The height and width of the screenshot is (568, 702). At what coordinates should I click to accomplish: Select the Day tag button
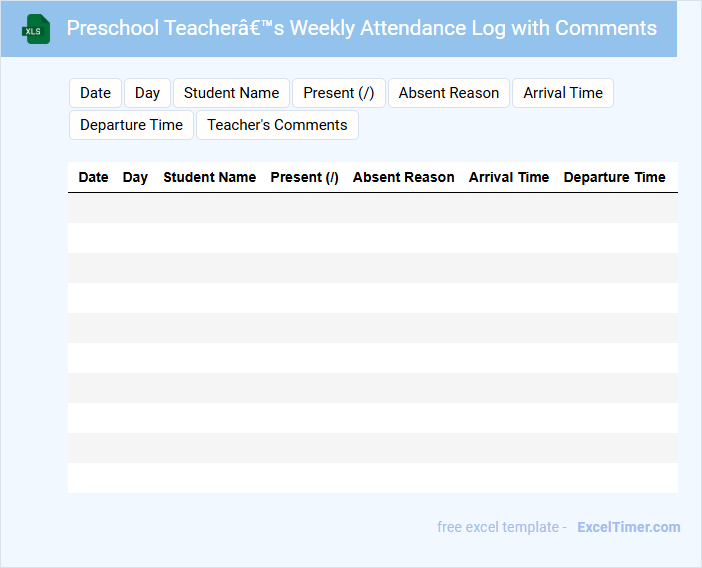147,93
